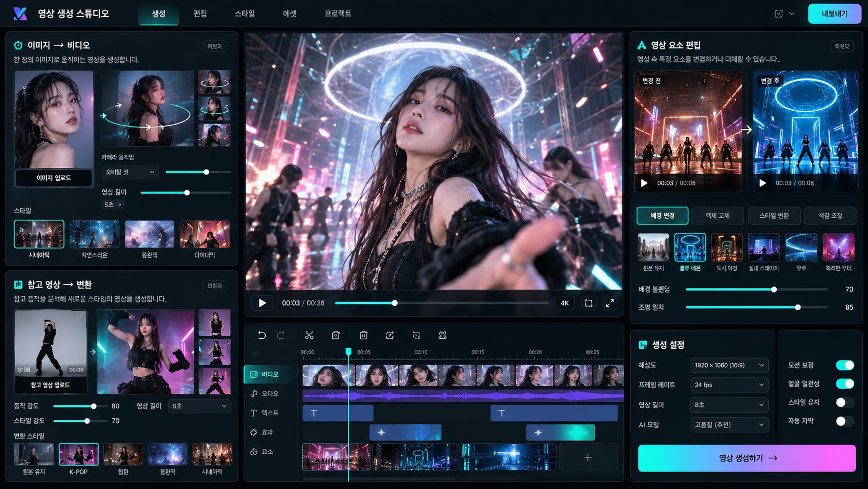Open the top-bar dropdown chevron beside 내보내기
The image size is (868, 489).
[792, 14]
